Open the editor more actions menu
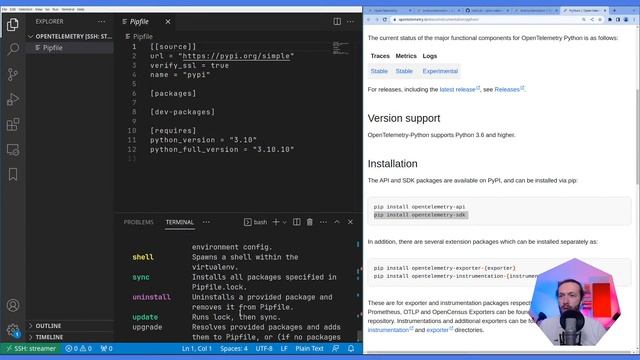 (x=351, y=22)
